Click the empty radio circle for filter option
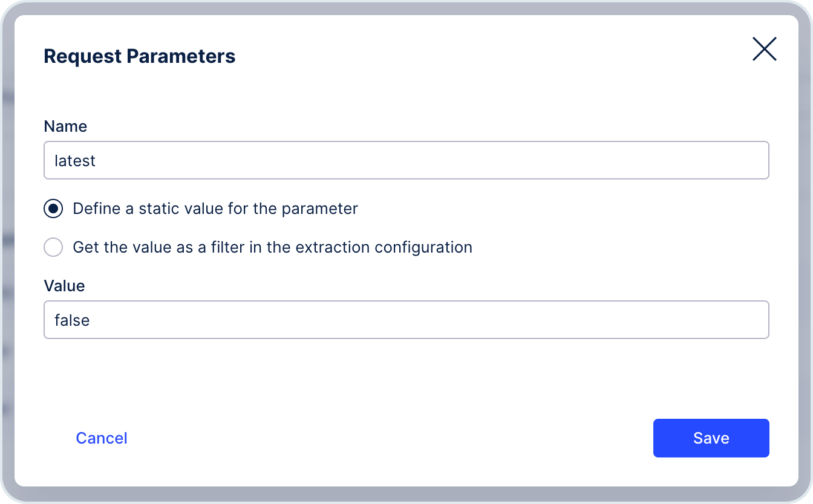The width and height of the screenshot is (813, 504). (53, 247)
